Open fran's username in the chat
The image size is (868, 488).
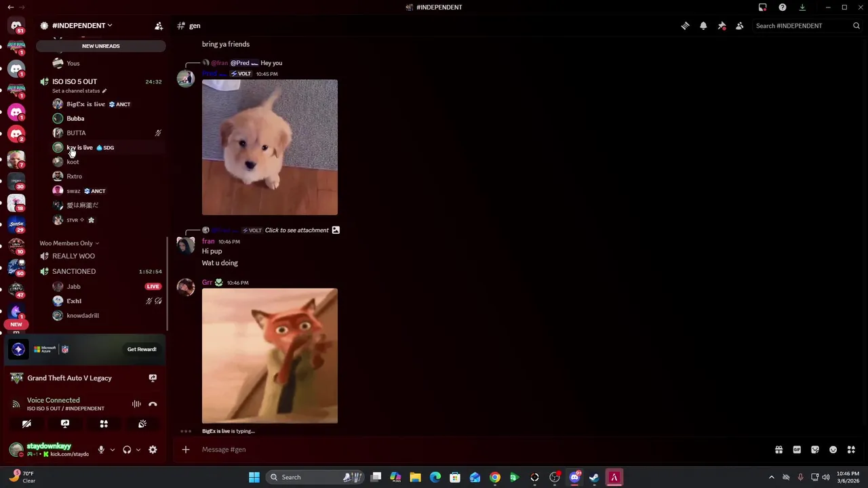208,241
